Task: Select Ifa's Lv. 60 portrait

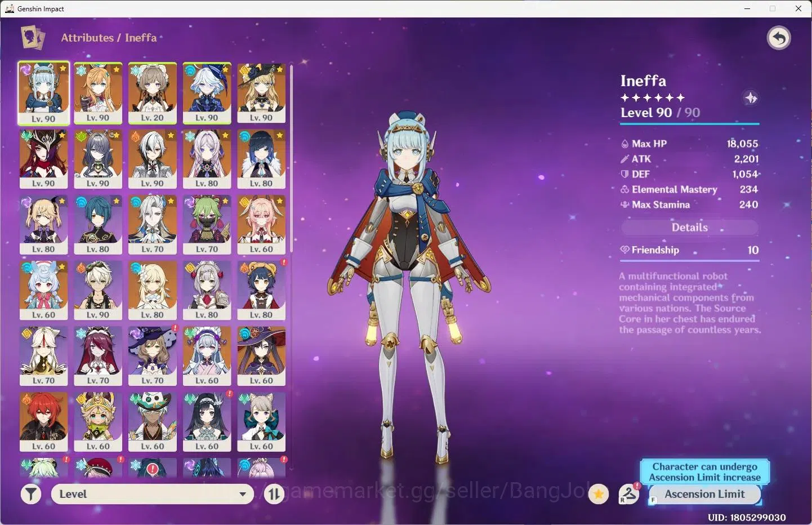Action: [153, 422]
